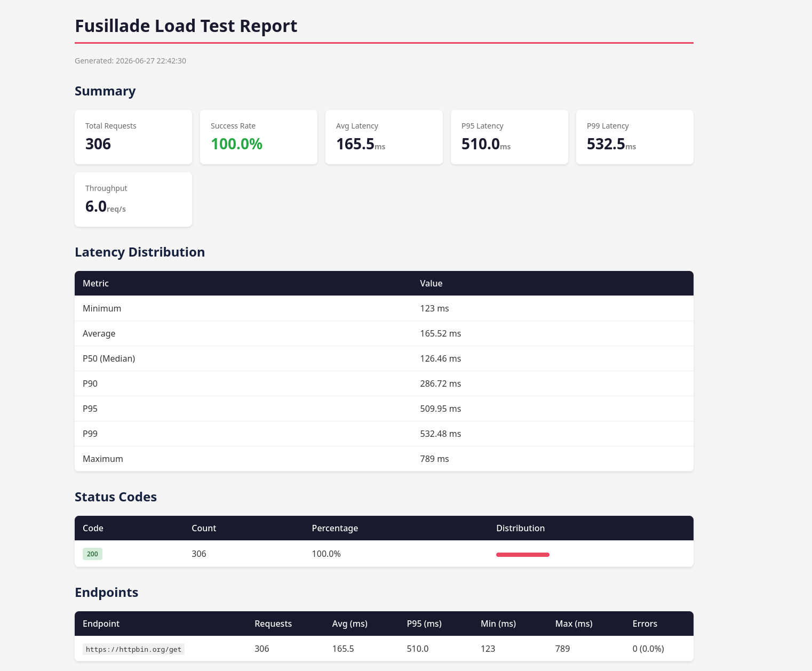
Task: Click the Success Rate card label
Action: pyautogui.click(x=233, y=126)
